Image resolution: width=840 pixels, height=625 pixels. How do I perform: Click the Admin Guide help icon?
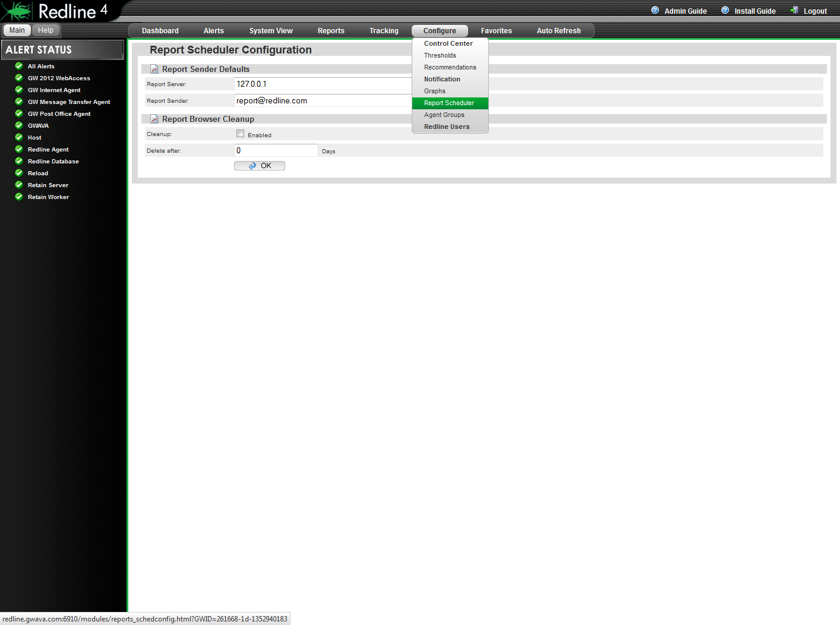pyautogui.click(x=655, y=10)
